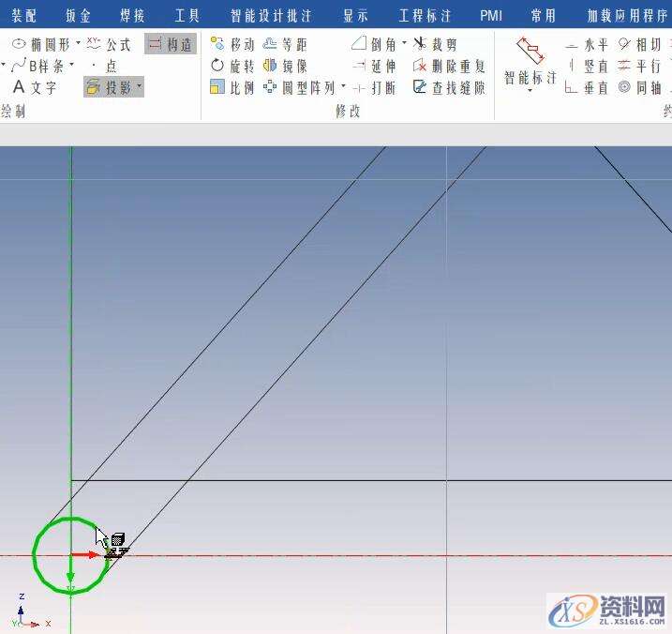The image size is (672, 634).
Task: Switch to the 常用 ribbon tab
Action: click(x=543, y=16)
